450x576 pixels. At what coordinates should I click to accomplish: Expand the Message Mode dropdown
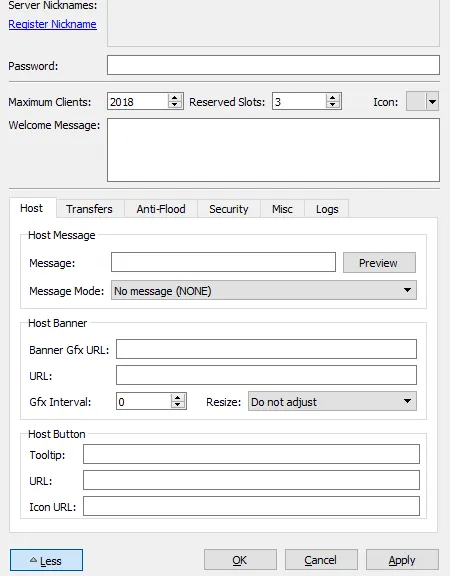(264, 291)
